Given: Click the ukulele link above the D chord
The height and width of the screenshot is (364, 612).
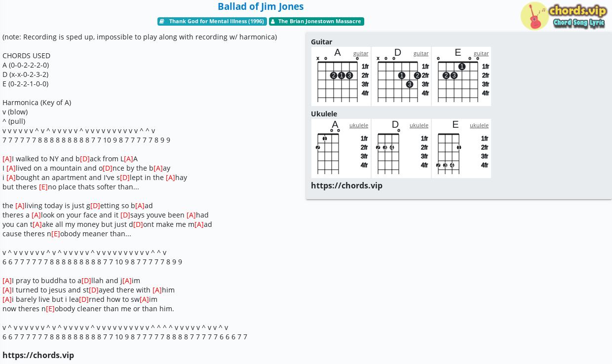Looking at the screenshot, I should click(x=419, y=125).
